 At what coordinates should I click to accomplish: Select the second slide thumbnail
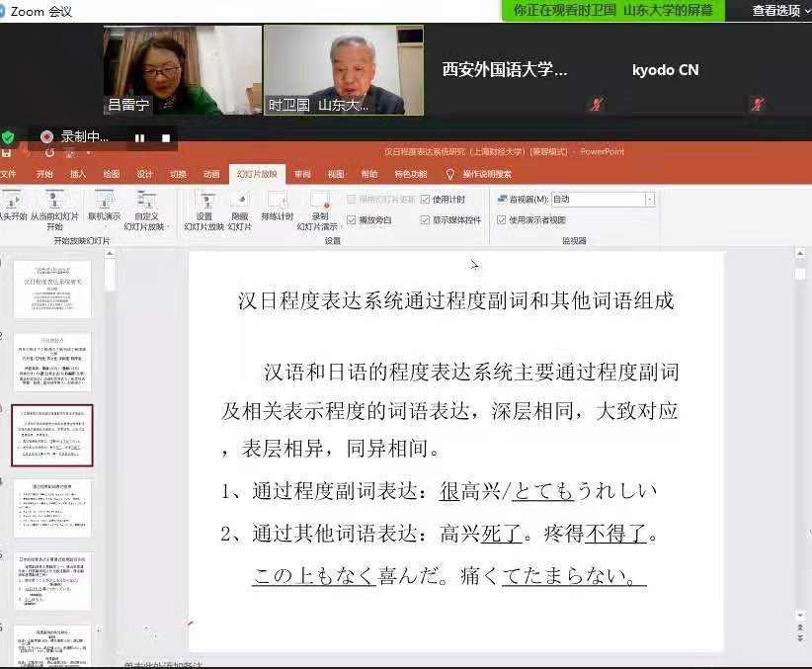52,362
